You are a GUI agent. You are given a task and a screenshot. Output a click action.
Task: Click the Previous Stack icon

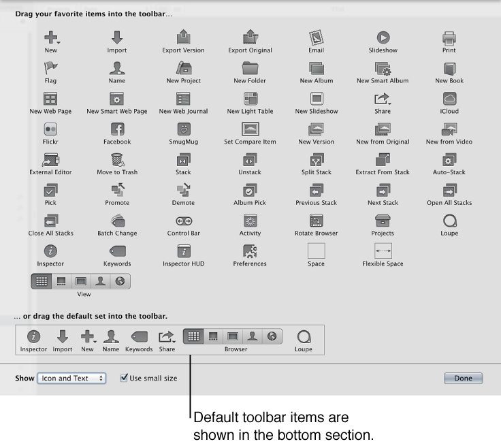(x=317, y=190)
